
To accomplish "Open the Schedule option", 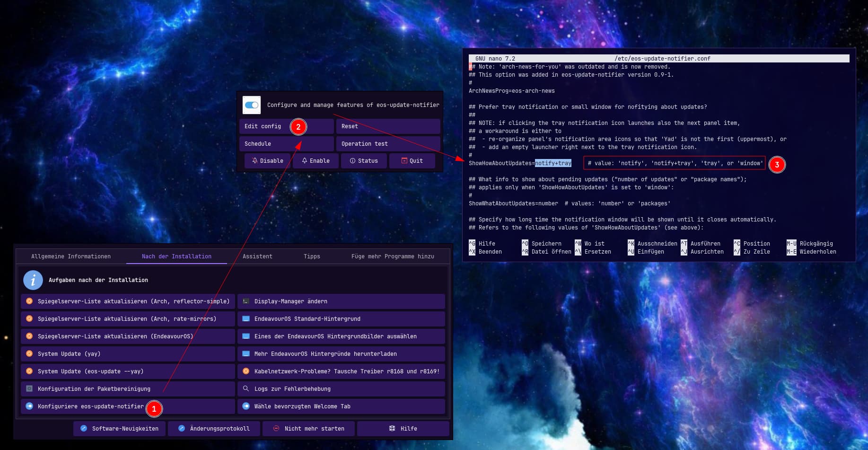I will tap(287, 144).
